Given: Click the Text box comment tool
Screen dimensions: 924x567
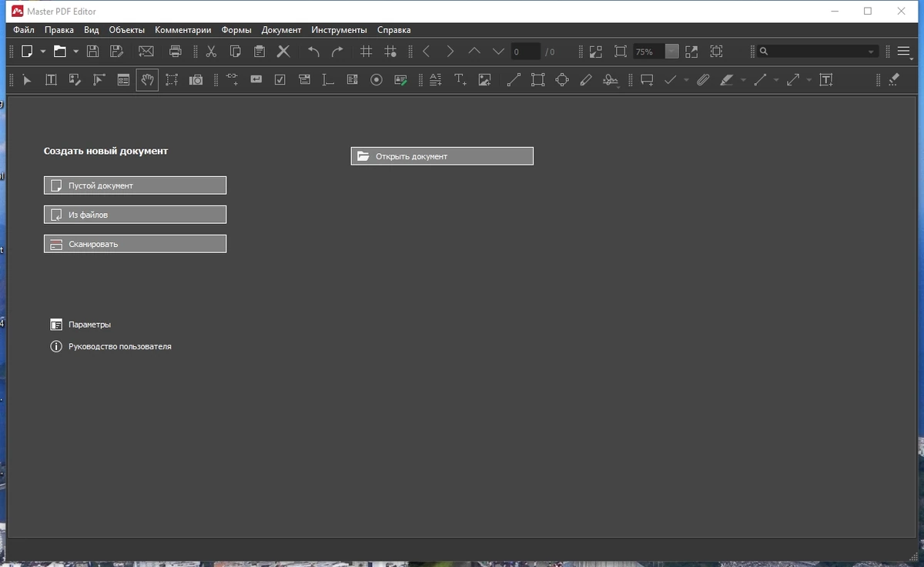Looking at the screenshot, I should (826, 79).
